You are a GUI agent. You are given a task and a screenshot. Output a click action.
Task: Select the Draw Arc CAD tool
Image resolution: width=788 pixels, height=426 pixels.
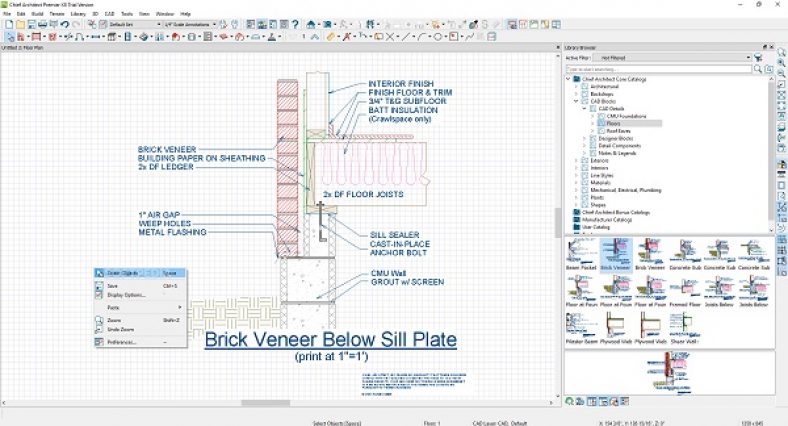click(421, 37)
